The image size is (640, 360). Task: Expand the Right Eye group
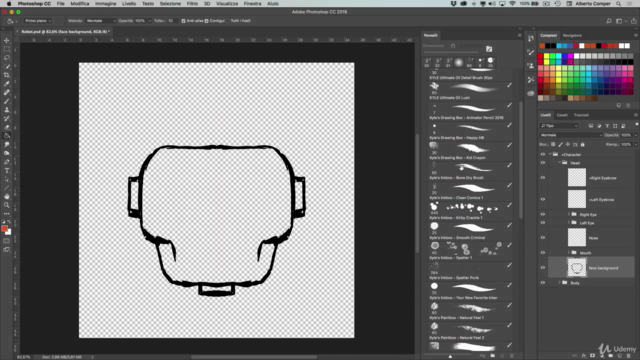[569, 214]
